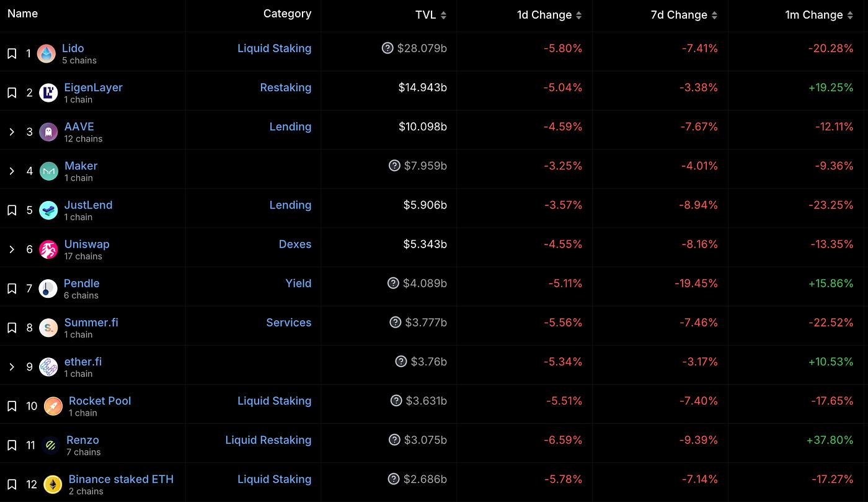Click the Dexes category for Uniswap
The image size is (868, 502).
pyautogui.click(x=295, y=244)
